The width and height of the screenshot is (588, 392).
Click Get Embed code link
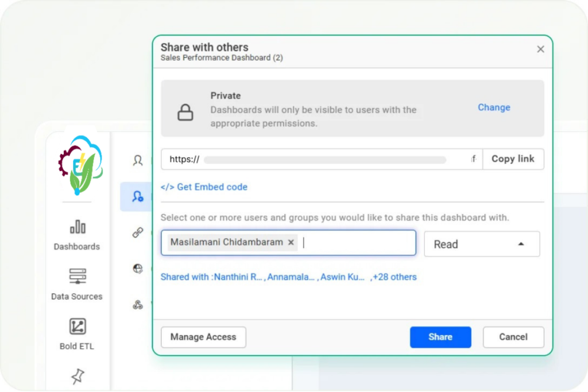tap(204, 187)
